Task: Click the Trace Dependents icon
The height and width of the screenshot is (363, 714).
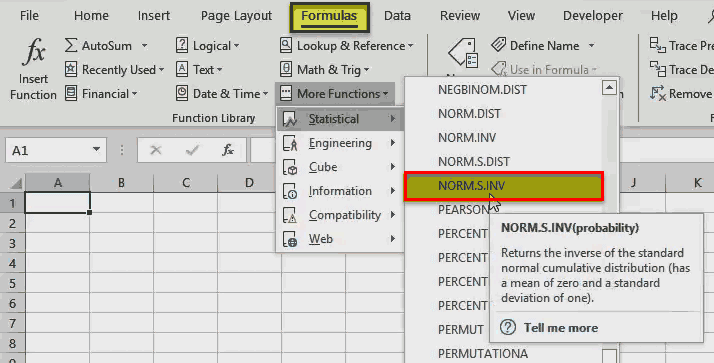Action: click(x=658, y=69)
